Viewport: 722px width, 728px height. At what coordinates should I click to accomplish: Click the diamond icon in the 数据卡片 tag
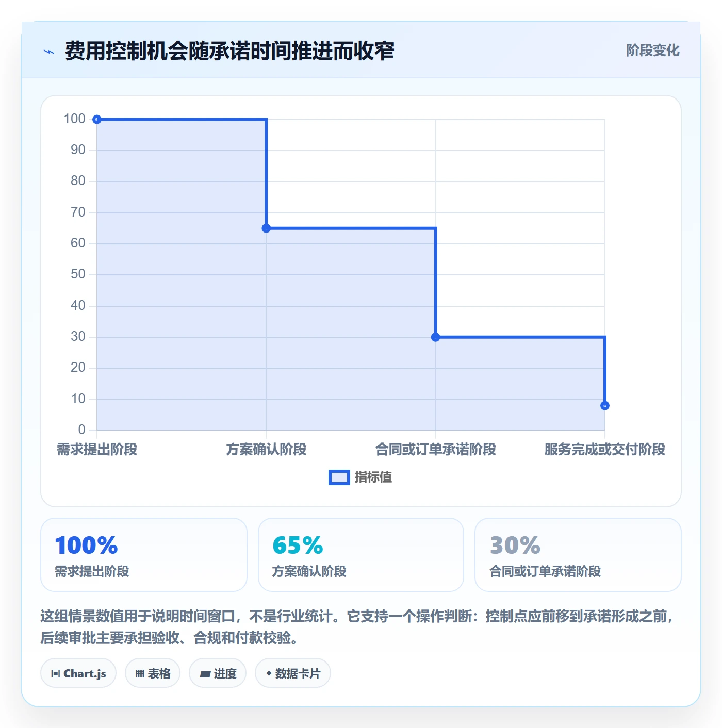pos(269,673)
